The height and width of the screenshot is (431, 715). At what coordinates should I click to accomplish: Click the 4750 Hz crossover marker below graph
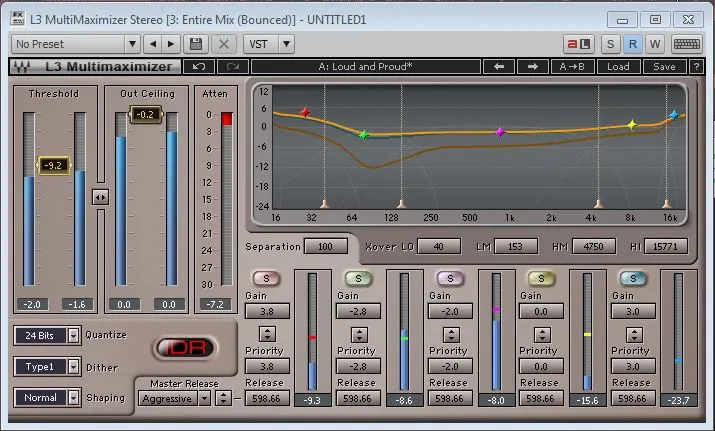[599, 203]
